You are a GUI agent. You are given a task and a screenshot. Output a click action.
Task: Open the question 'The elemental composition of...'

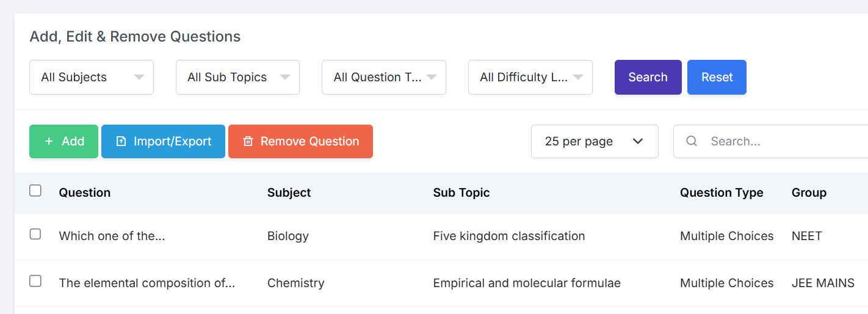pos(146,283)
